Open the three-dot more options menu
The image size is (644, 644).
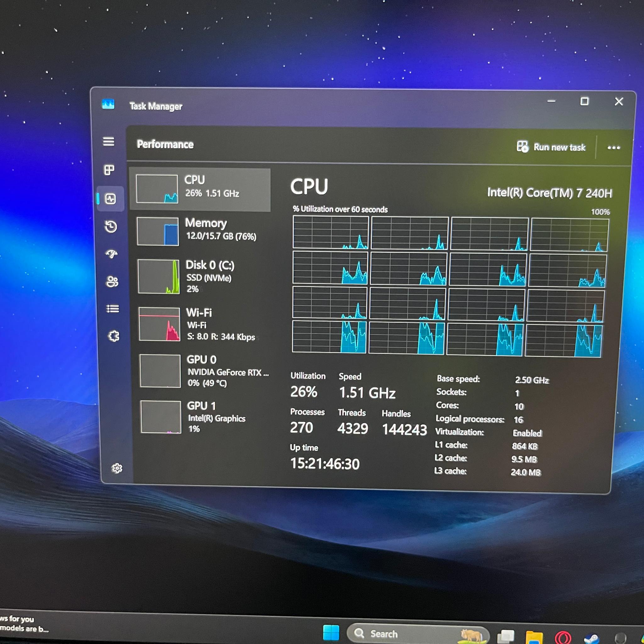614,148
